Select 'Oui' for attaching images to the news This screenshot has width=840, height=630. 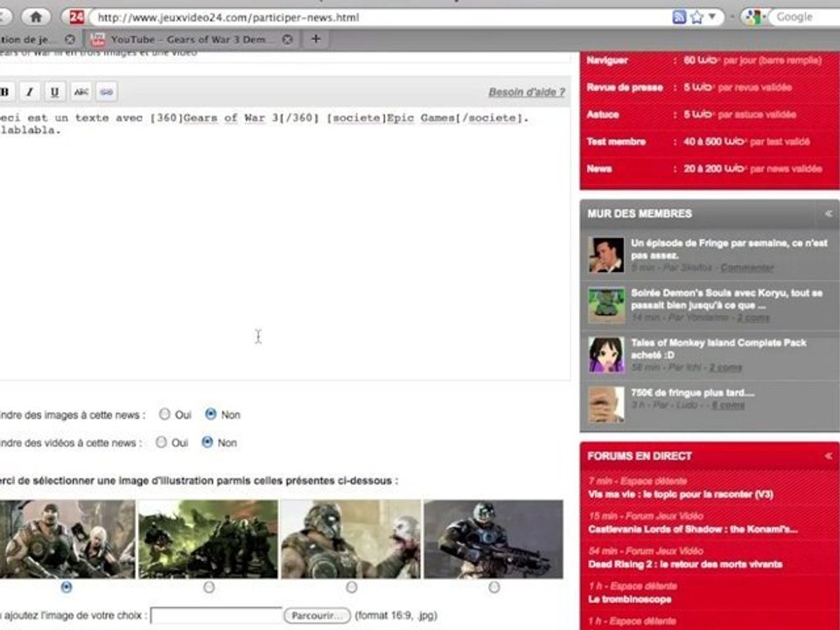(x=165, y=414)
